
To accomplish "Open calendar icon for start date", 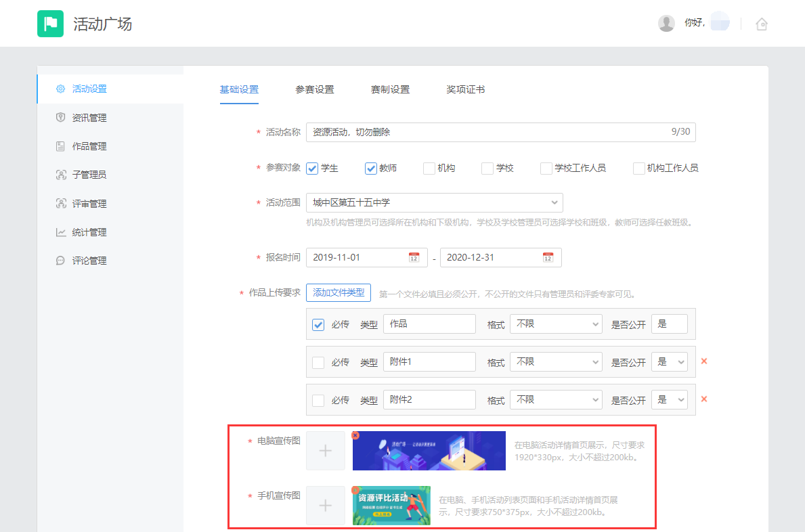I will point(414,257).
